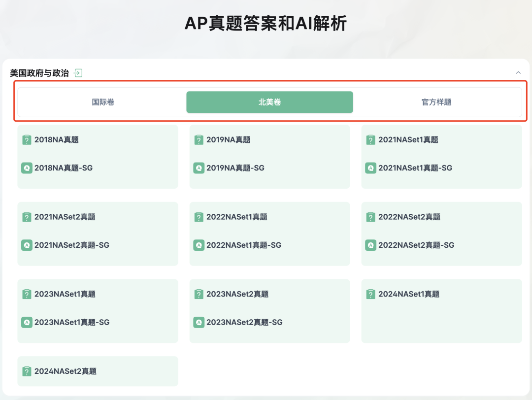This screenshot has height=400, width=532.
Task: Click the question icon next to 2021NASet1真题
Action: 370,139
